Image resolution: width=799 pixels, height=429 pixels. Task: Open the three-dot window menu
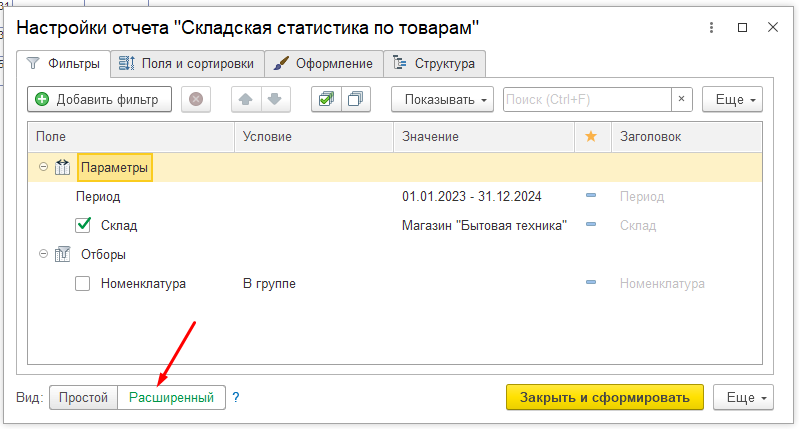[711, 28]
